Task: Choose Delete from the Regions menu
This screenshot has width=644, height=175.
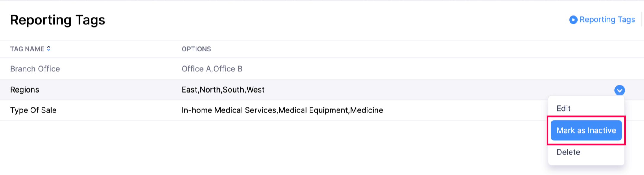Action: (568, 152)
